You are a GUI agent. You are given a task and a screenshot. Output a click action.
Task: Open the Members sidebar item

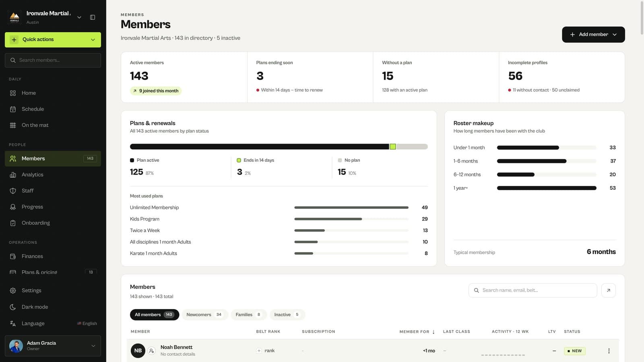(x=53, y=158)
